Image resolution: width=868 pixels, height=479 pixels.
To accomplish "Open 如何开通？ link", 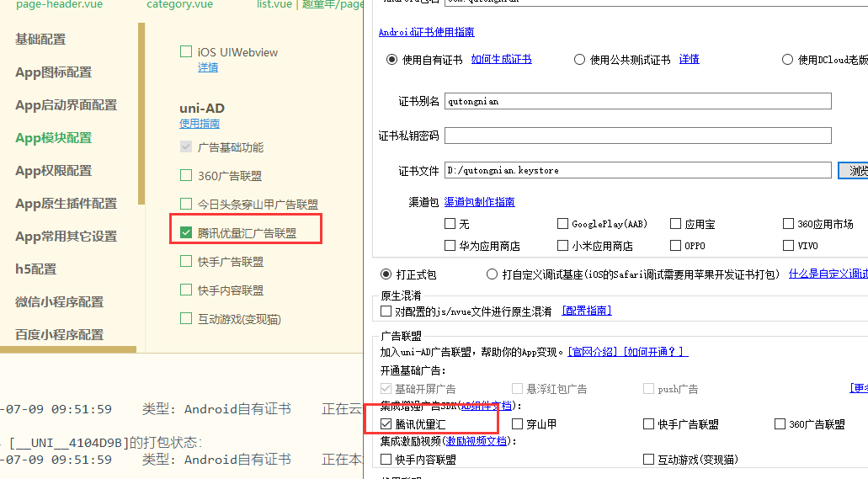I will click(x=656, y=352).
